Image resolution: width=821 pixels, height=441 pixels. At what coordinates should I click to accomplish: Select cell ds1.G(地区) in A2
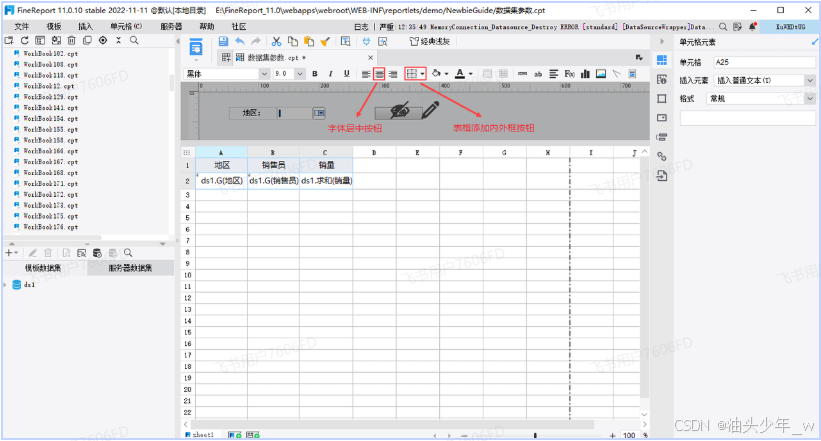221,181
